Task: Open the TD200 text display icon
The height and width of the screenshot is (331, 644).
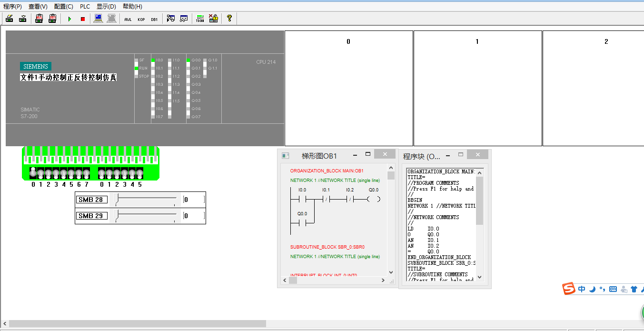Action: point(200,19)
